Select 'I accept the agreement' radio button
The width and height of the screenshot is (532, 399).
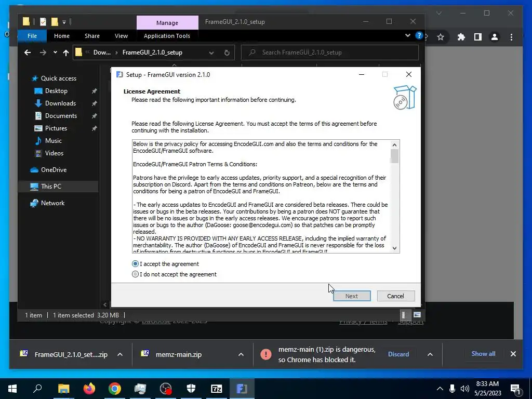coord(136,263)
